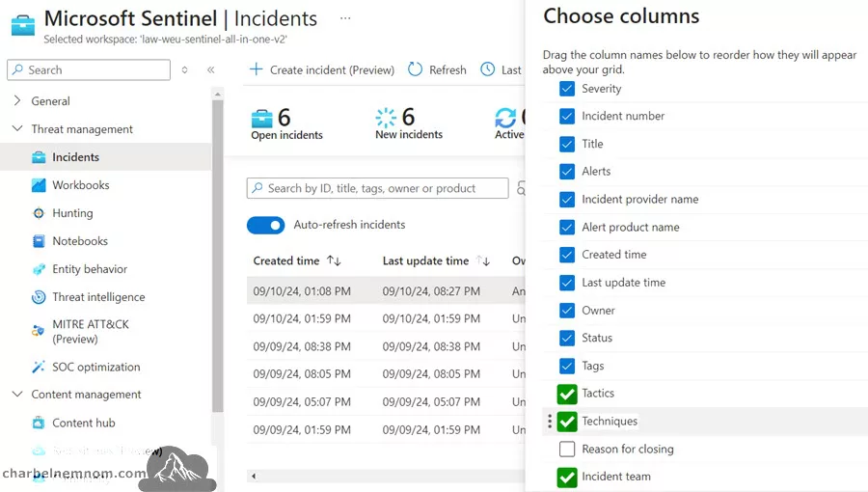This screenshot has width=868, height=492.
Task: Uncheck the Severity column checkbox
Action: (567, 89)
